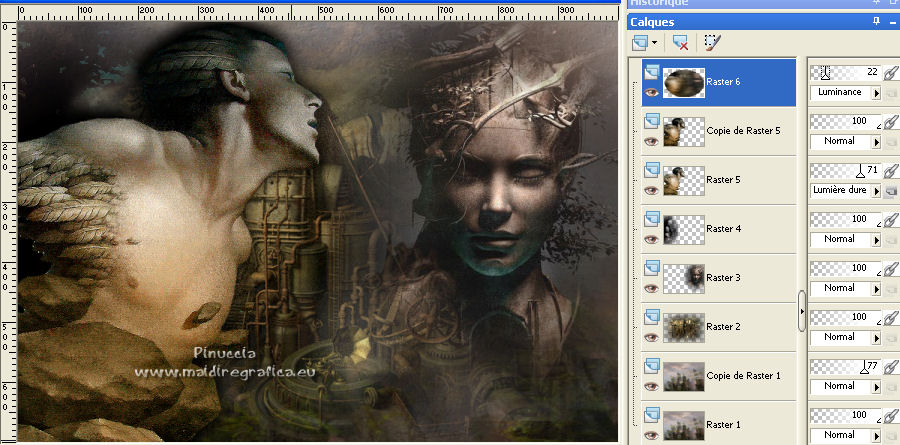The image size is (900, 445).
Task: Click the link chain icon for Raster 1
Action: [891, 415]
